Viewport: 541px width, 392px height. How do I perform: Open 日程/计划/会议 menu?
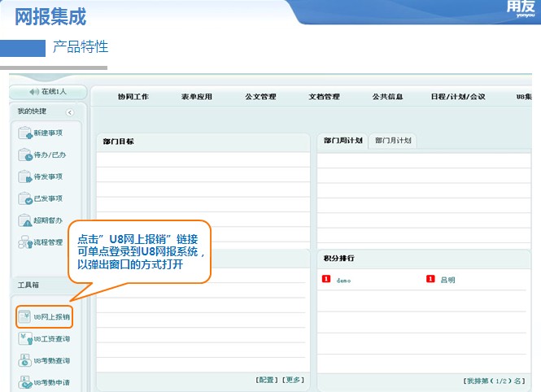pos(458,97)
